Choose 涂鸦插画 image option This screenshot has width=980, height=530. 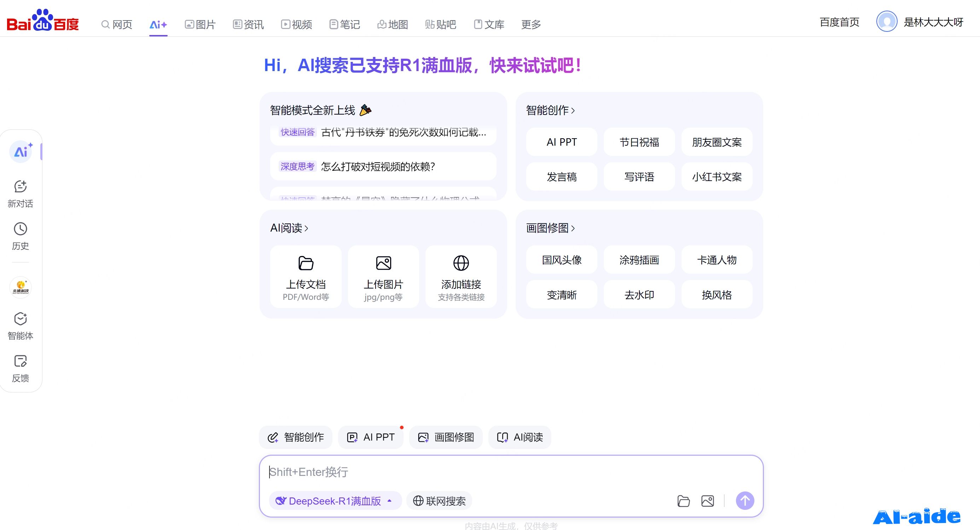(x=639, y=260)
